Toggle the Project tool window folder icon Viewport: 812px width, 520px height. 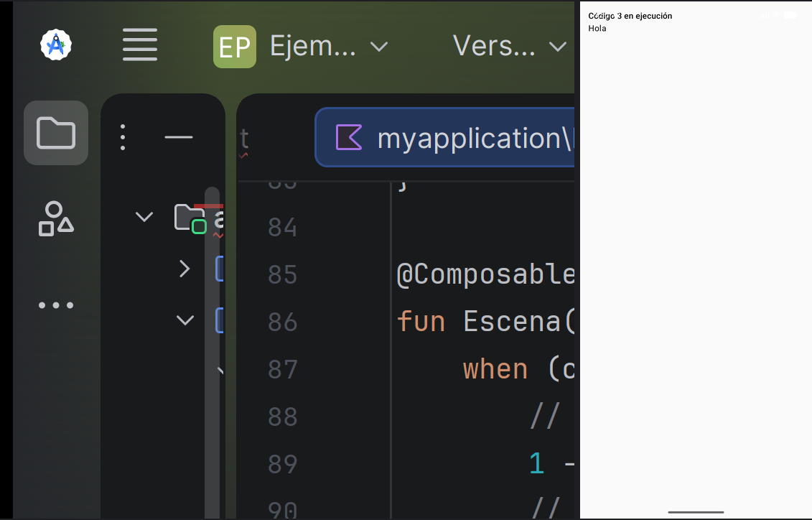(x=56, y=133)
